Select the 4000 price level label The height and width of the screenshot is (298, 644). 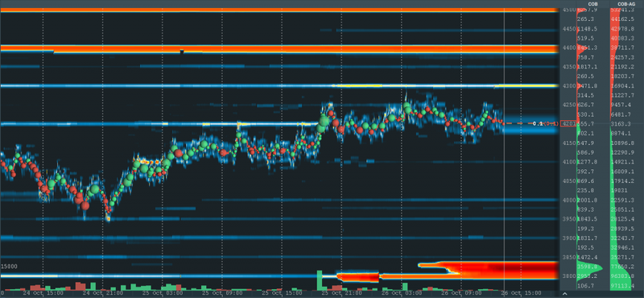[x=568, y=201]
